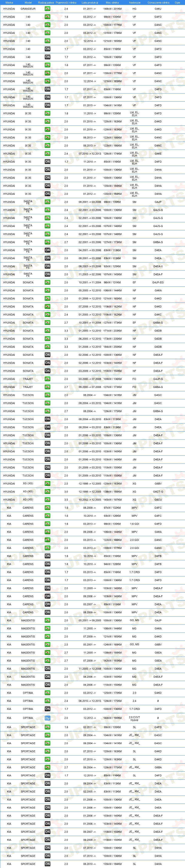Select the 11.2005 -> 12.2008 production cell
The width and height of the screenshot is (185, 868).
(x=90, y=669)
